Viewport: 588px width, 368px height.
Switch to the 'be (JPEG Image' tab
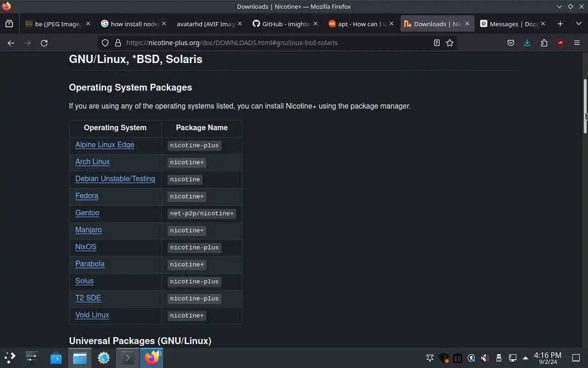click(x=57, y=24)
